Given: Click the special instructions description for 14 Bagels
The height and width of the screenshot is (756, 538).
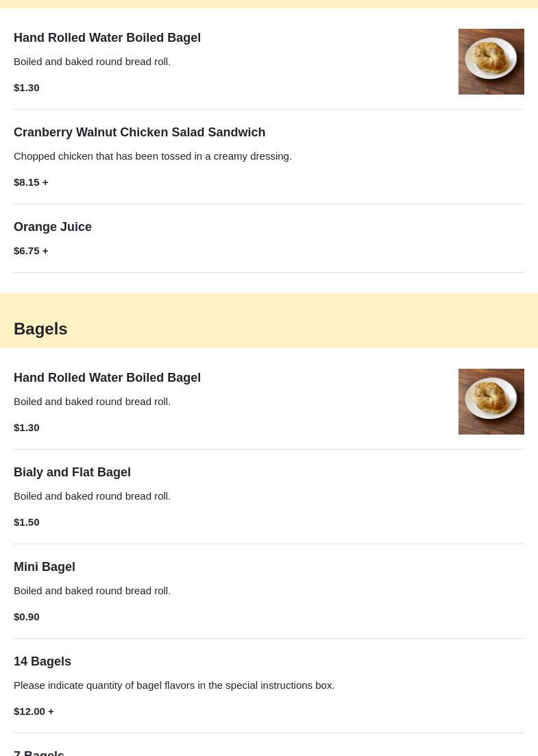Looking at the screenshot, I should tap(174, 685).
